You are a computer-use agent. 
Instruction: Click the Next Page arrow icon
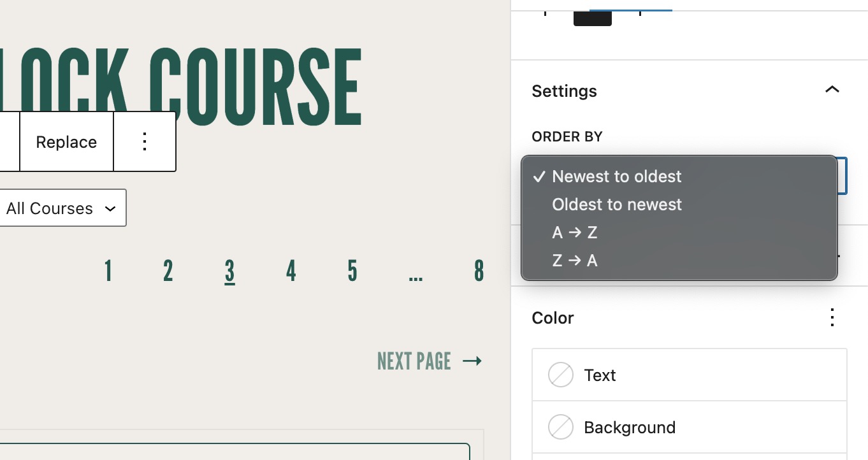(472, 361)
